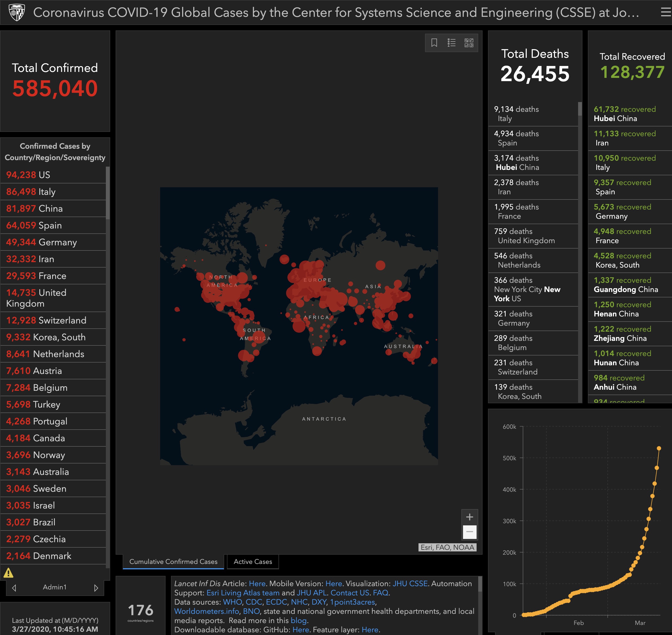Screen dimensions: 672x635
Task: Open the 1point3acres link
Action: (x=352, y=602)
